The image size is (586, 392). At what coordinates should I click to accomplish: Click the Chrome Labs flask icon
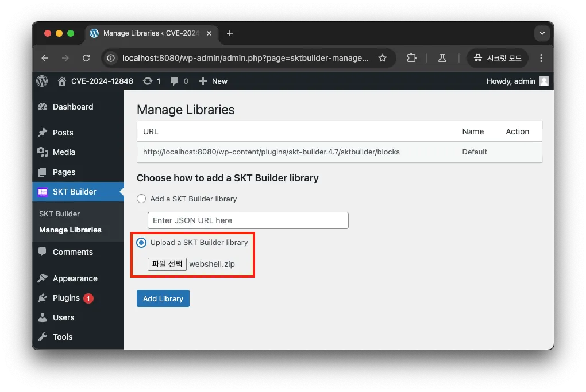442,58
